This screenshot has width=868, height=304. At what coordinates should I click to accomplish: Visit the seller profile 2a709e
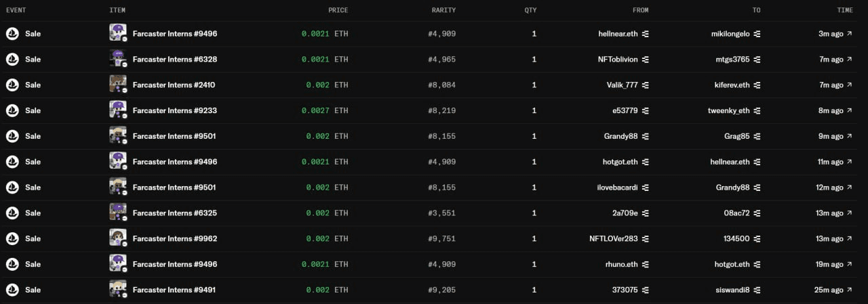click(624, 213)
